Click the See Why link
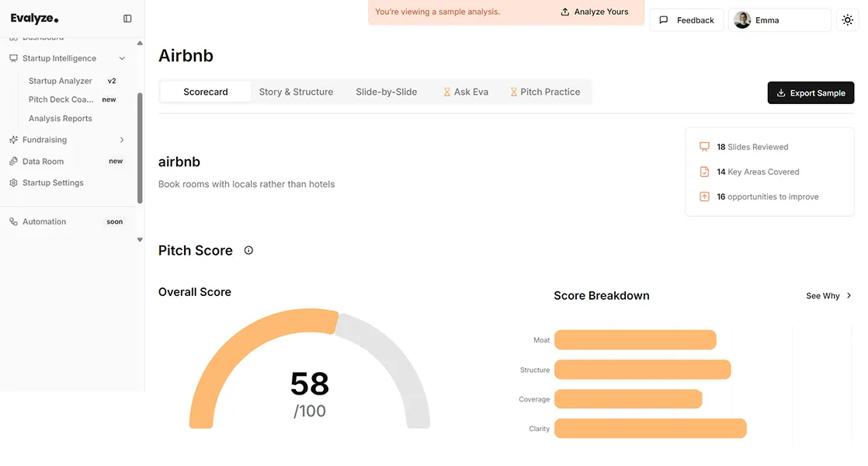The image size is (868, 466). coord(828,296)
